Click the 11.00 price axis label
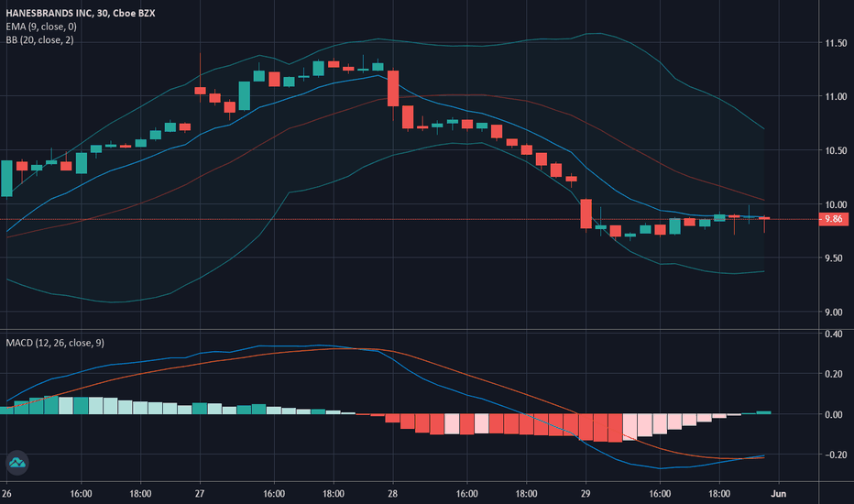Viewport: 854px width, 504px height. (x=836, y=96)
